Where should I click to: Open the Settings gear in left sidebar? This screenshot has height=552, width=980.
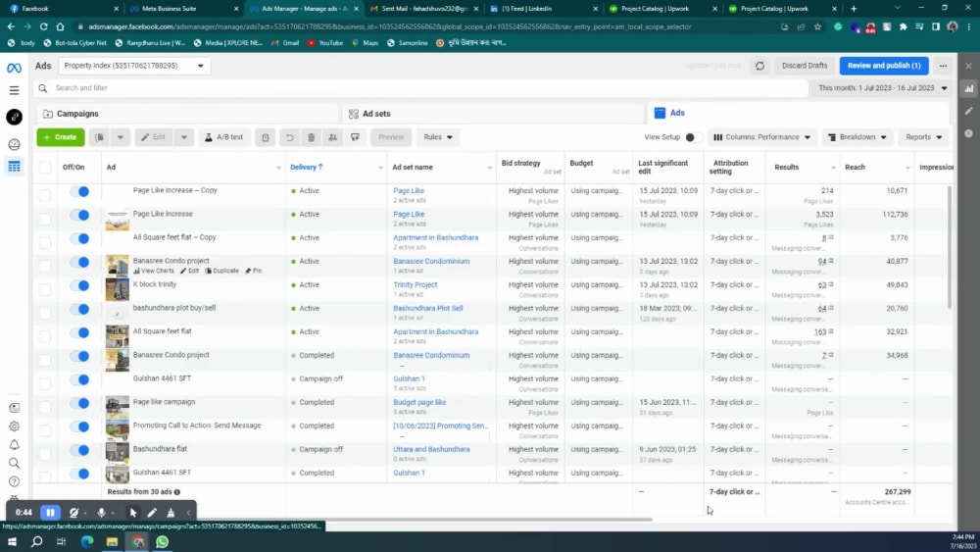(14, 427)
